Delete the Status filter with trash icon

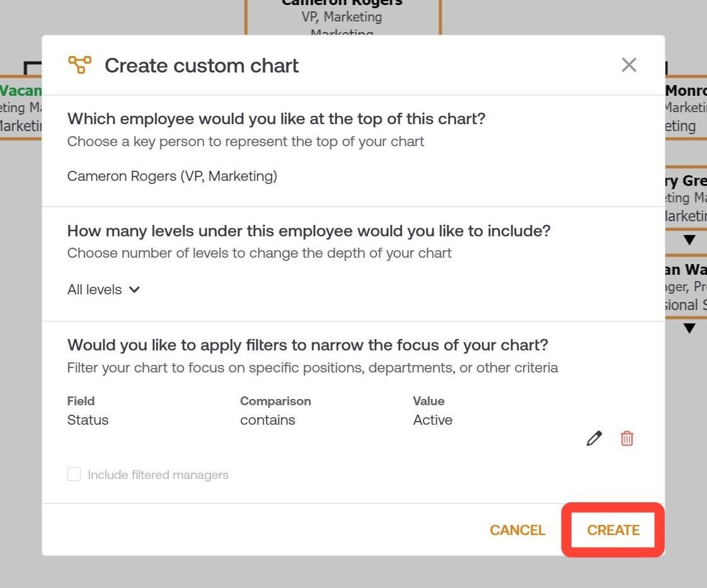627,438
